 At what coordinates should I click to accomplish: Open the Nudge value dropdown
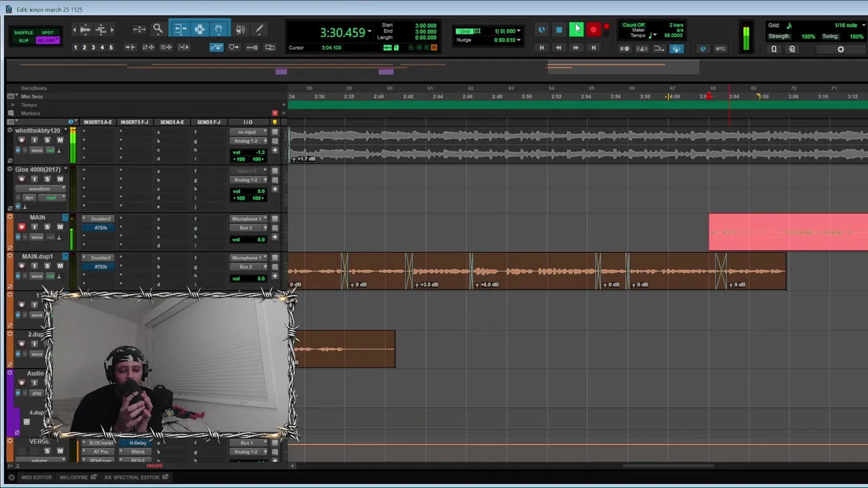520,40
